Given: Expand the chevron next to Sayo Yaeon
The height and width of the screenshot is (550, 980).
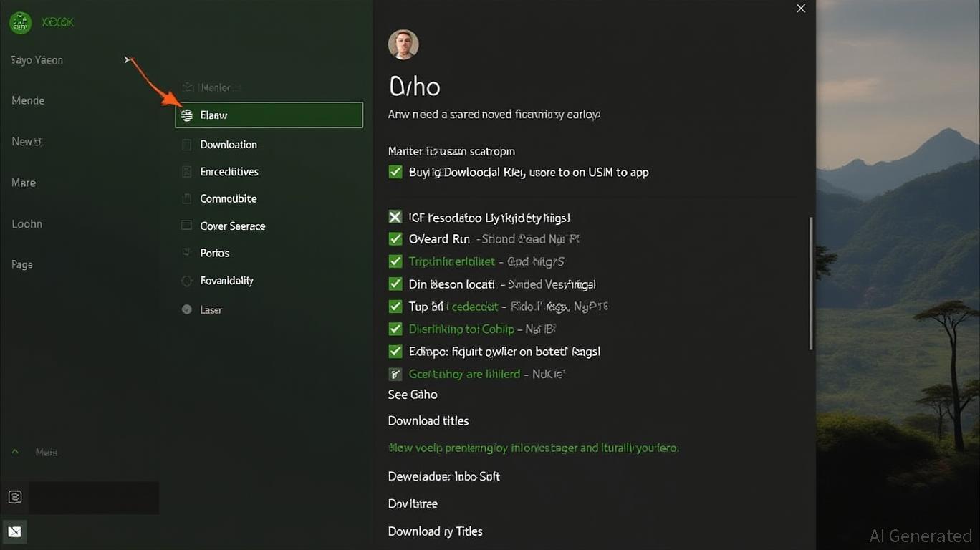Looking at the screenshot, I should click(128, 60).
